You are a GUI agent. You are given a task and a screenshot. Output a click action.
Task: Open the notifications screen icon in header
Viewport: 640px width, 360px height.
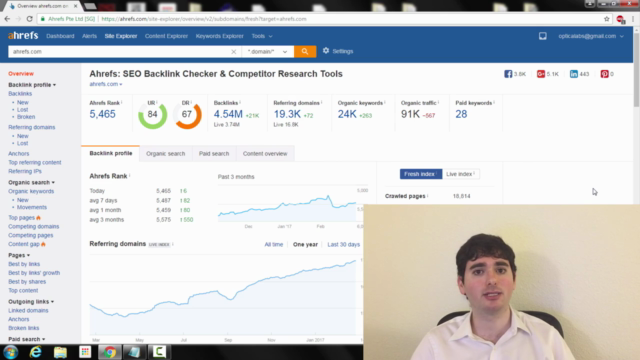[542, 36]
